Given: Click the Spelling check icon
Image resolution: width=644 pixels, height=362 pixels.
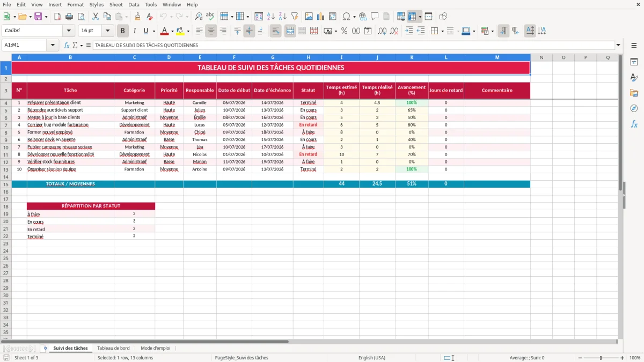Looking at the screenshot, I should pos(210,17).
